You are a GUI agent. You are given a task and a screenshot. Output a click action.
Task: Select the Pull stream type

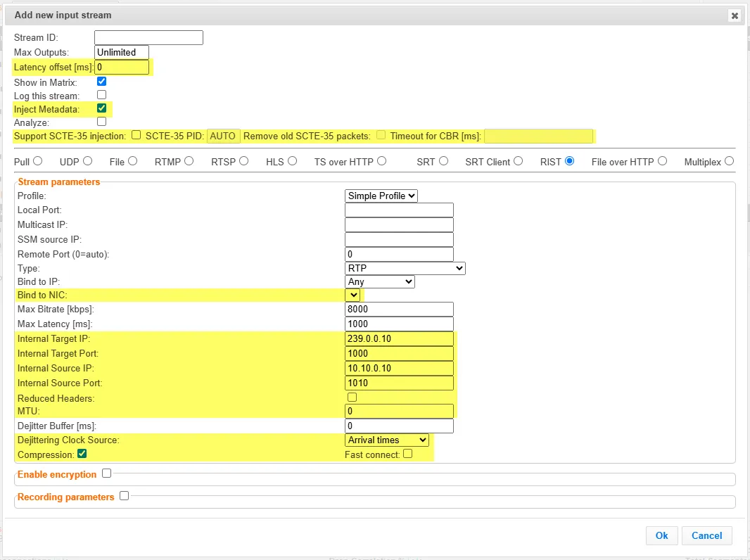[x=37, y=161]
